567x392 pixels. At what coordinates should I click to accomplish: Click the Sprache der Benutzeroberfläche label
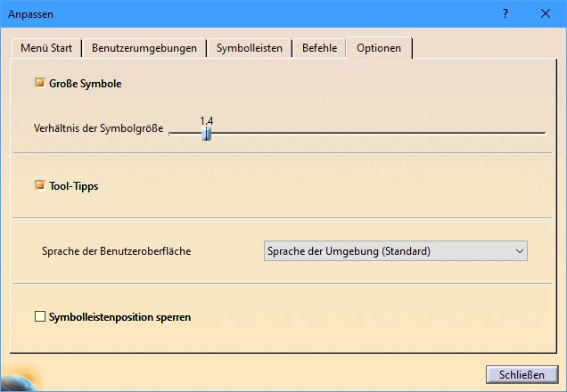coord(116,251)
